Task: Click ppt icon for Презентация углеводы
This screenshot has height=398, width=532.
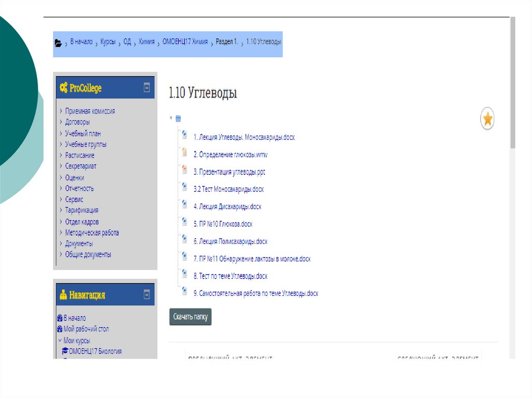Action: click(x=184, y=169)
